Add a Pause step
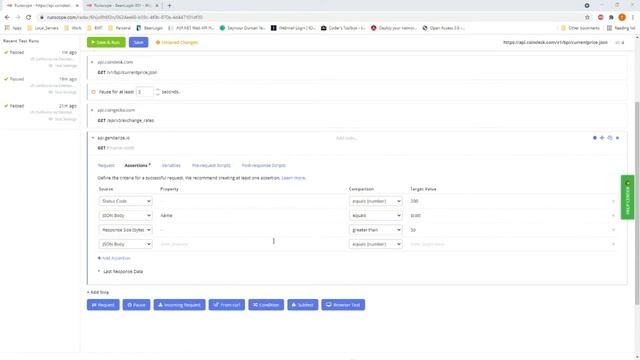 [x=136, y=305]
